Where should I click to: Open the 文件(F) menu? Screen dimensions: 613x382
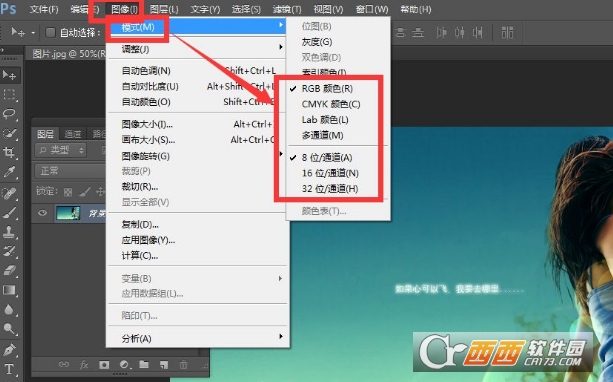coord(44,9)
